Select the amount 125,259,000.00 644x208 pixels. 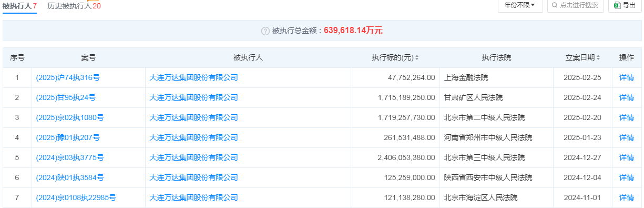pyautogui.click(x=410, y=177)
